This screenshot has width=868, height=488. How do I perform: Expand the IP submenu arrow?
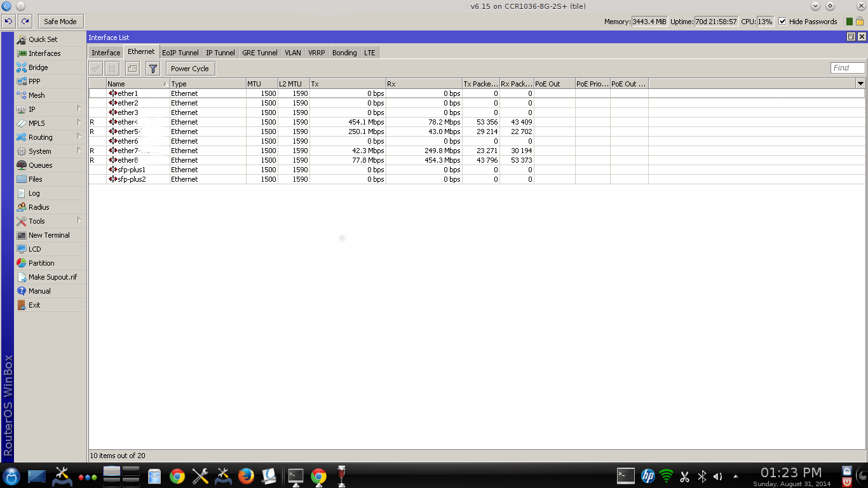79,109
